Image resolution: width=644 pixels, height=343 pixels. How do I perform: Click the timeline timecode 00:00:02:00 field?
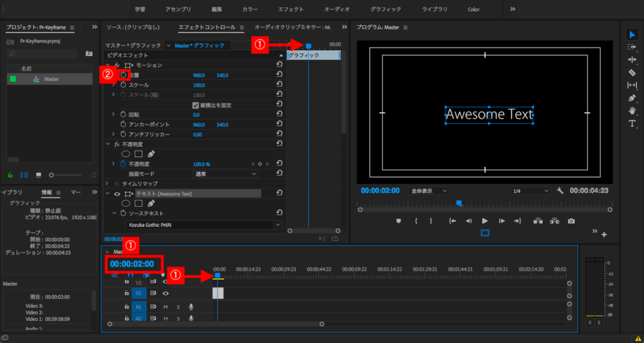click(132, 264)
